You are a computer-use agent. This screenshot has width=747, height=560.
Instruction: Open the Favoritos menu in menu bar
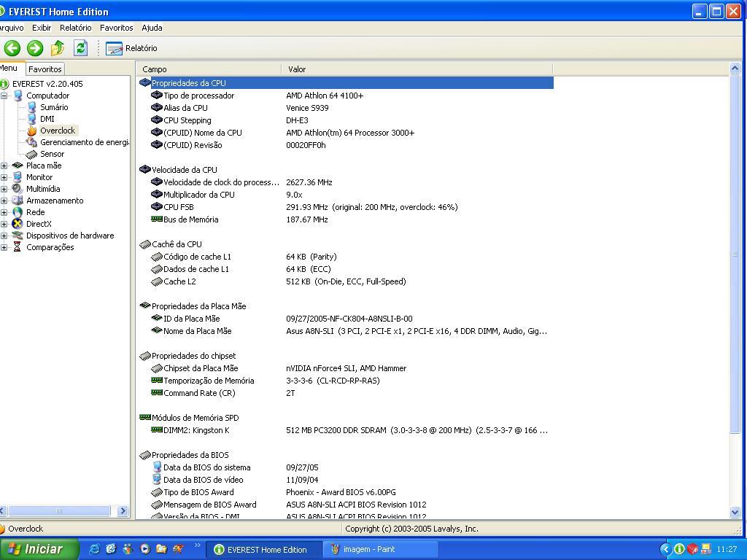[116, 28]
